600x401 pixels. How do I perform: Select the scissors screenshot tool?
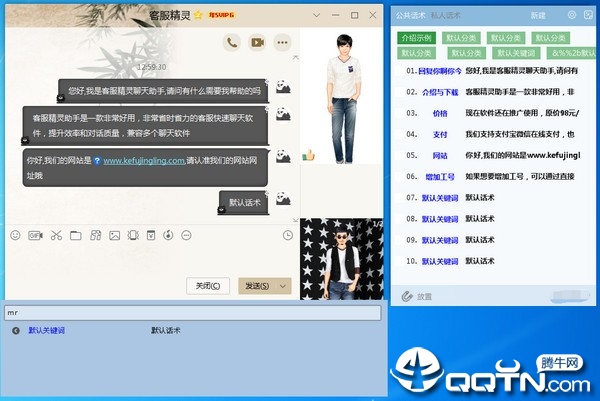click(56, 235)
